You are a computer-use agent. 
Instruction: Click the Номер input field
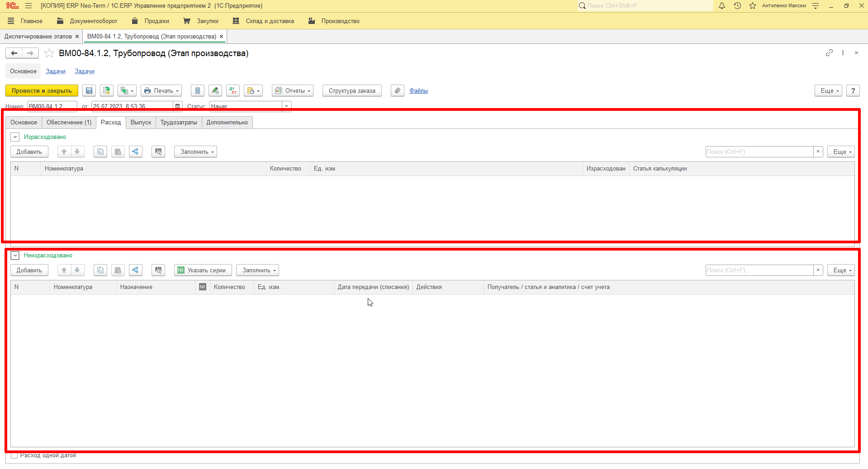(x=52, y=106)
